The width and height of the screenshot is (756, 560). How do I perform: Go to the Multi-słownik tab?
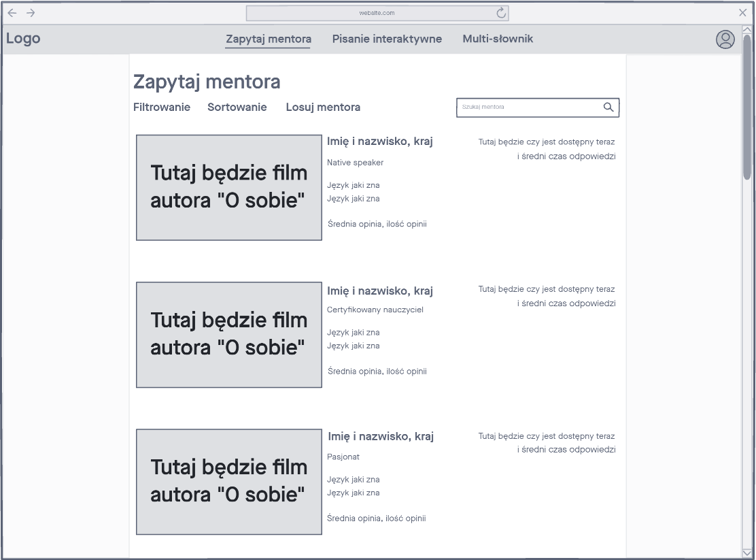498,39
